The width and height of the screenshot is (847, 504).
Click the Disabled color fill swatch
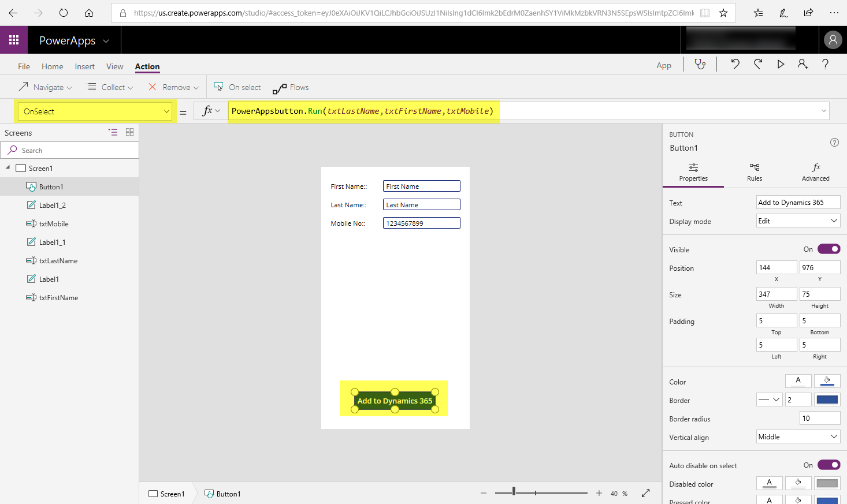pos(798,483)
